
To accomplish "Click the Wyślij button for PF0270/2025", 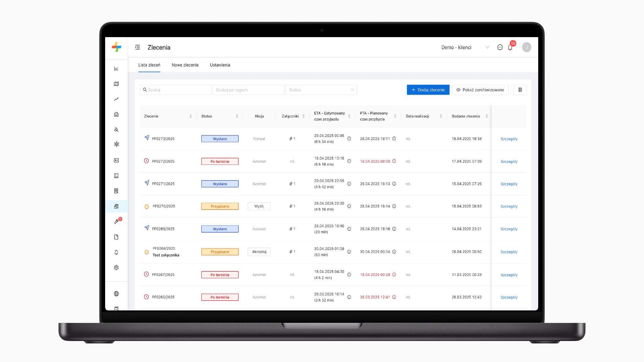I will point(259,206).
